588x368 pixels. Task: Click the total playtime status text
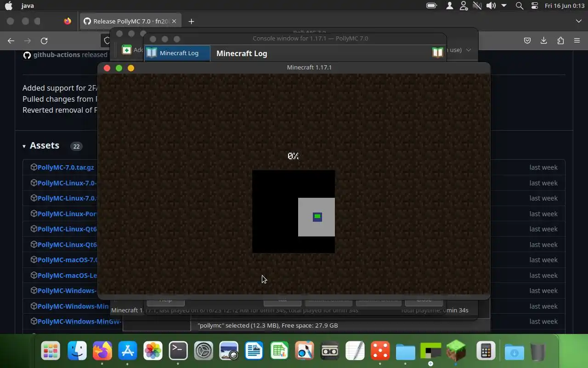tap(435, 310)
